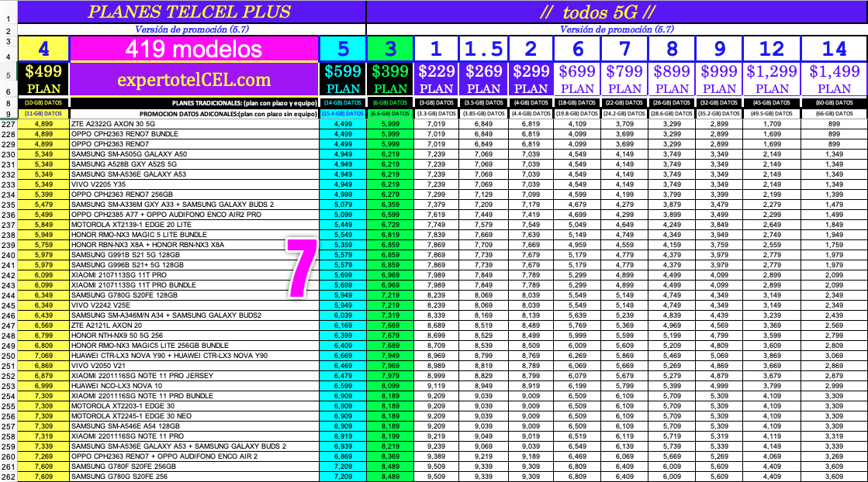Select row header number 227

[9, 124]
